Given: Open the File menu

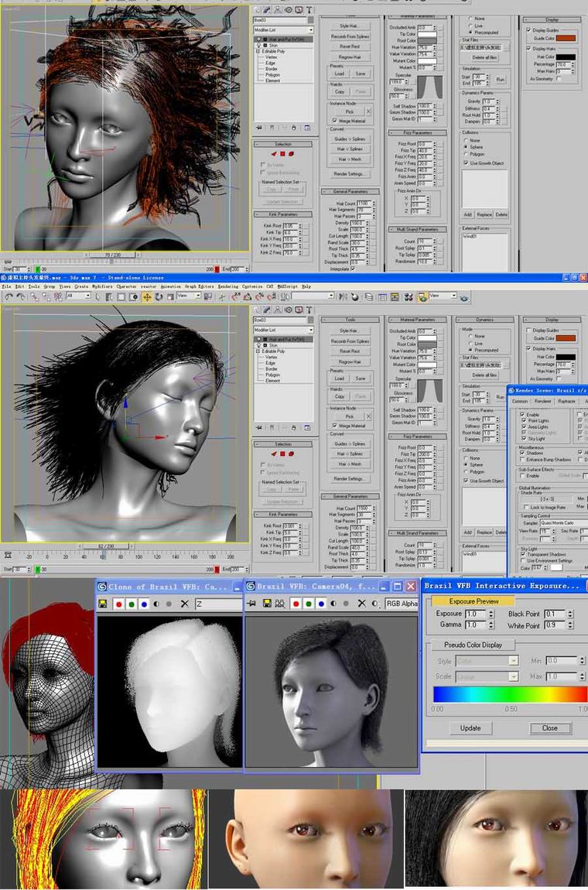Looking at the screenshot, I should (x=6, y=286).
